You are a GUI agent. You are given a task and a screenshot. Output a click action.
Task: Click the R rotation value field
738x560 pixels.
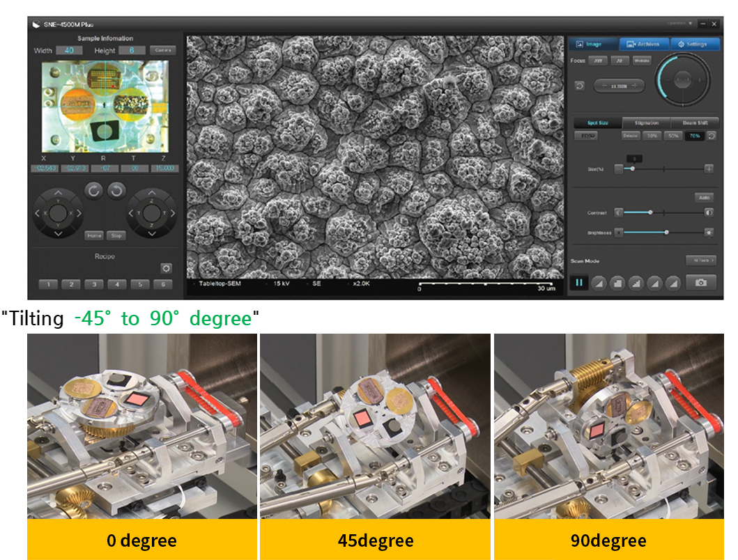coord(105,168)
